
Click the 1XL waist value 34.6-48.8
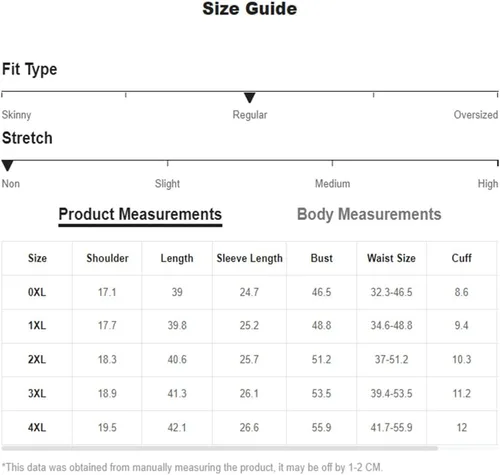click(391, 326)
